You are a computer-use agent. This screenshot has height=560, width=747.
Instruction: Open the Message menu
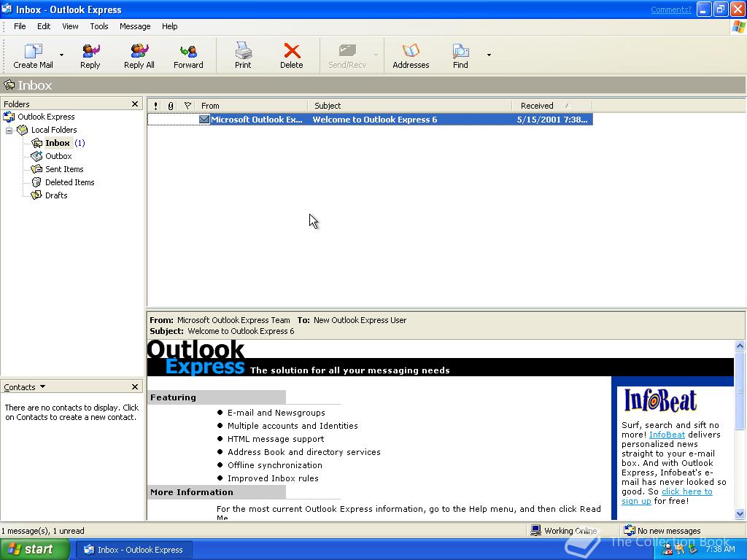[x=135, y=26]
